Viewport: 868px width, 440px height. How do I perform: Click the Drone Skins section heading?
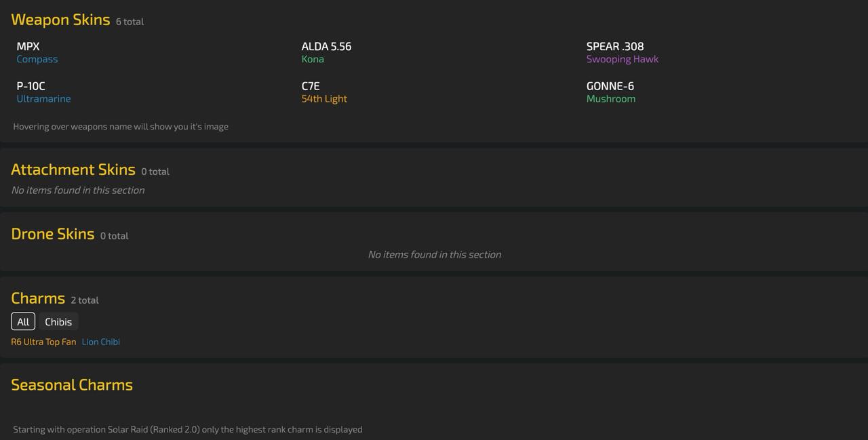[53, 234]
